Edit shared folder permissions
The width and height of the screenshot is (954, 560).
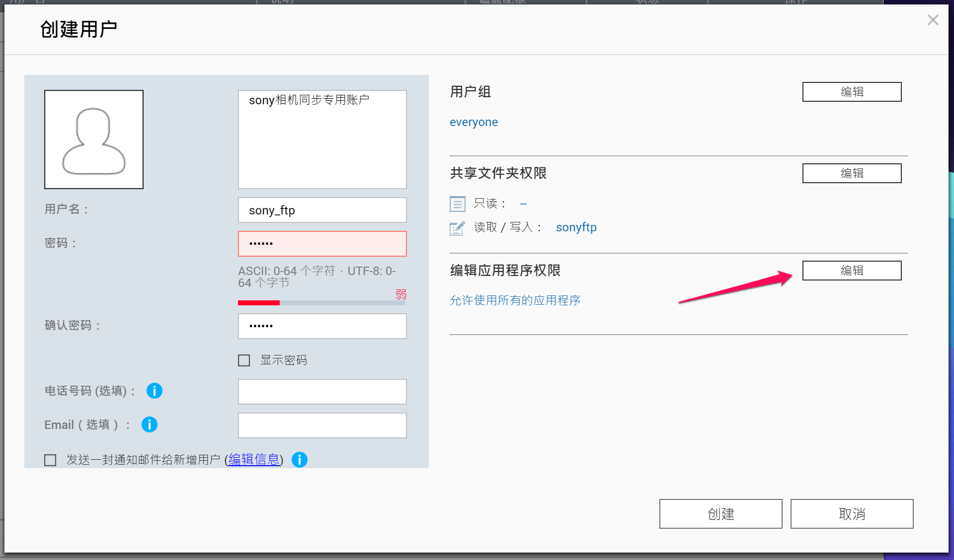[852, 173]
